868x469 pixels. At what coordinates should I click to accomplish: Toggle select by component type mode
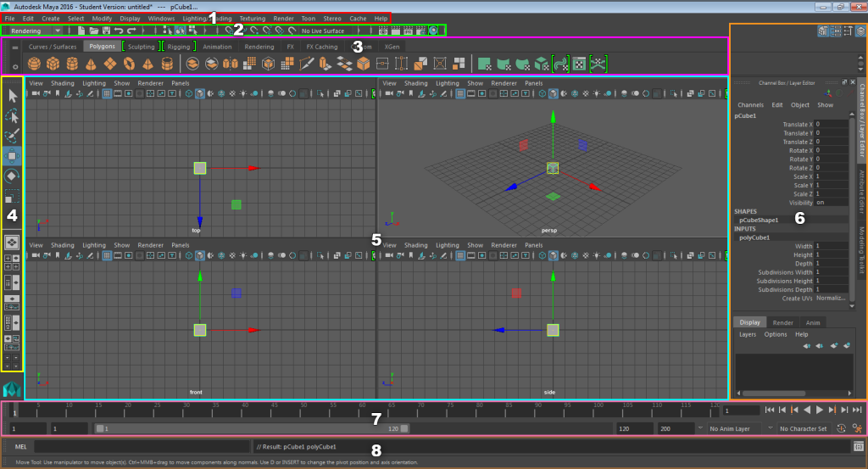coord(192,31)
